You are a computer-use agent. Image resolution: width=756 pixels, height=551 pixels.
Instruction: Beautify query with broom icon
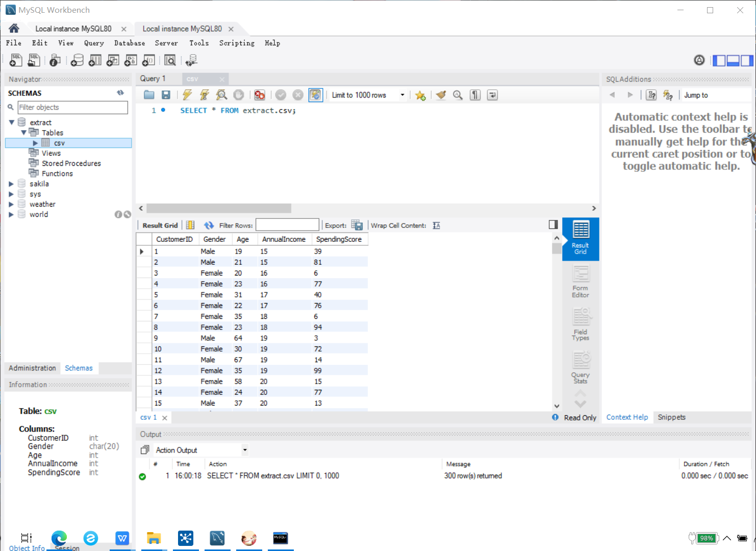[x=441, y=95]
